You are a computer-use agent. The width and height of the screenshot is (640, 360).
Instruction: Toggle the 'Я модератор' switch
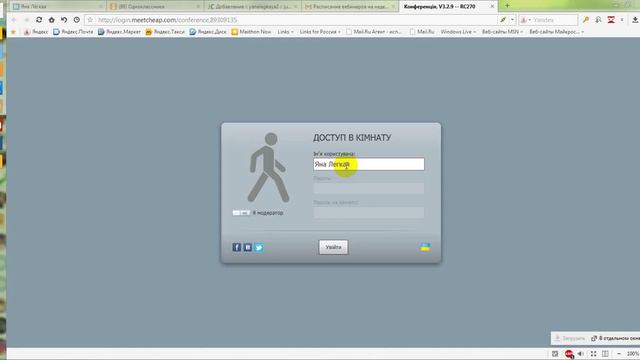(241, 213)
